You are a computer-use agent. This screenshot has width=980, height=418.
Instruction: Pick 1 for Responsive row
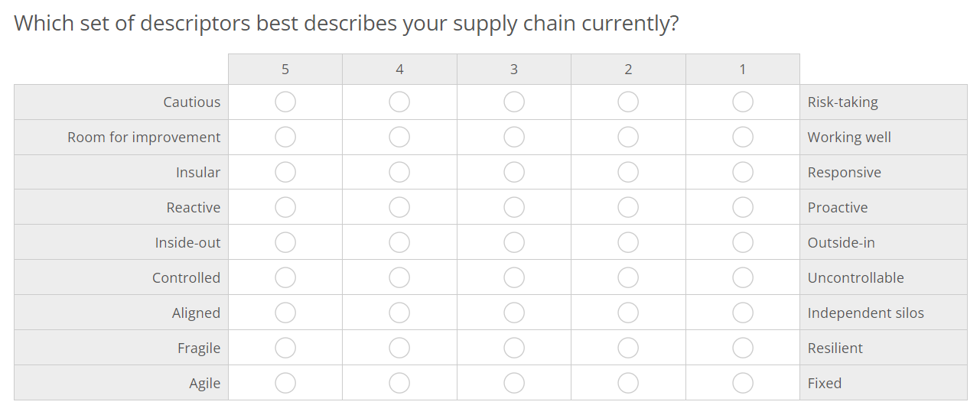pyautogui.click(x=742, y=172)
